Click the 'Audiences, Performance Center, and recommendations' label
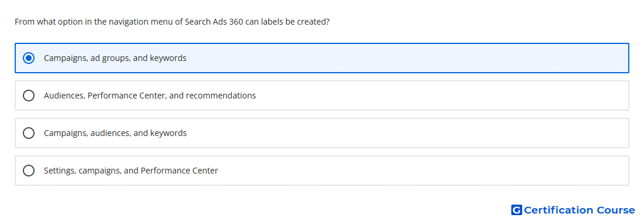644x221 pixels. 150,96
